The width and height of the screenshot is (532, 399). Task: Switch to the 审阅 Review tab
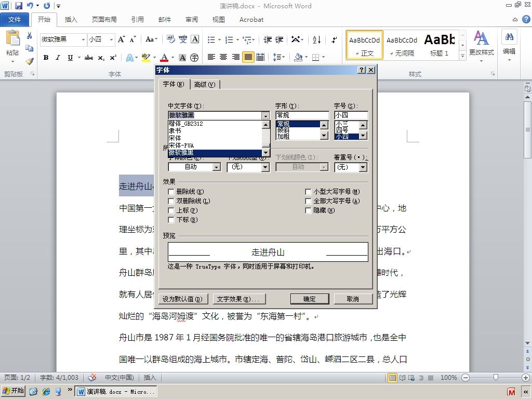click(192, 20)
